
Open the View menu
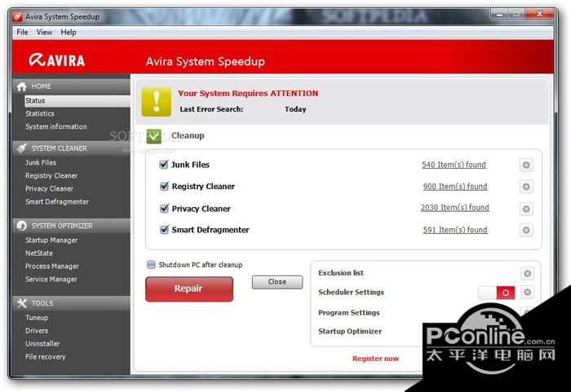click(44, 32)
